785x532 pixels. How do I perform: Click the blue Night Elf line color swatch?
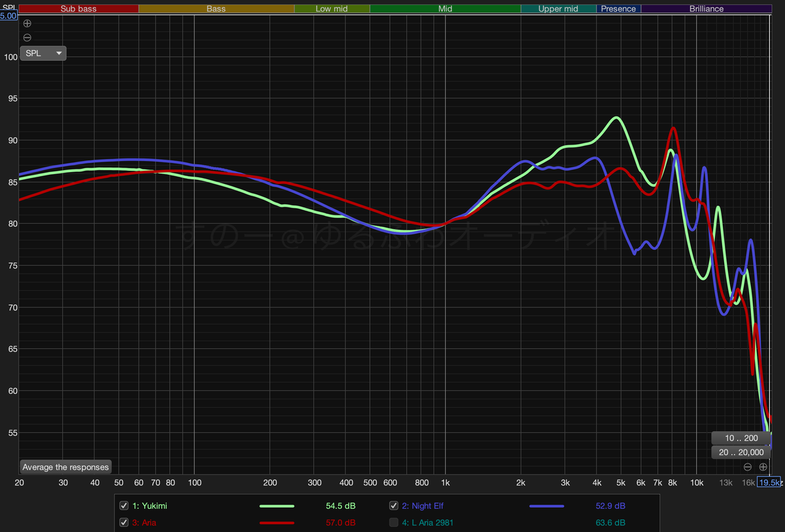[546, 506]
